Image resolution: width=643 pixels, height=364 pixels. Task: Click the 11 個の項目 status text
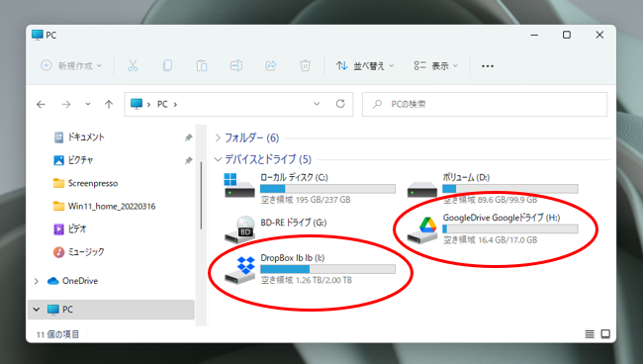(x=57, y=334)
